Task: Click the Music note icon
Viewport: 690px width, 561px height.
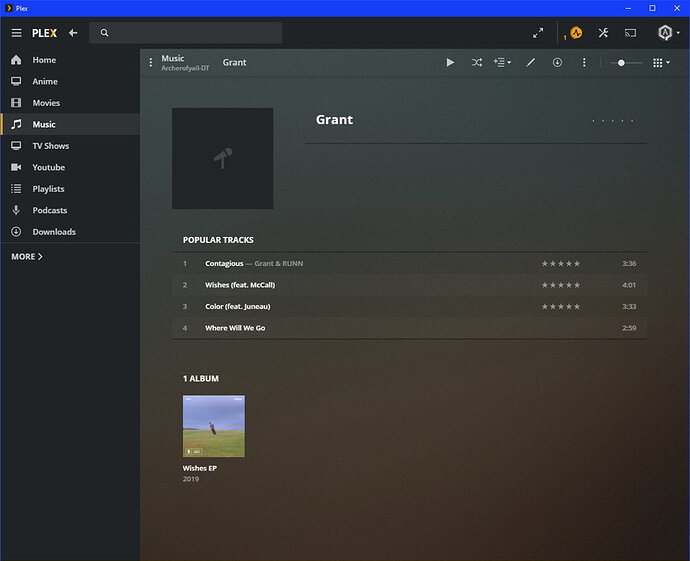Action: 16,125
